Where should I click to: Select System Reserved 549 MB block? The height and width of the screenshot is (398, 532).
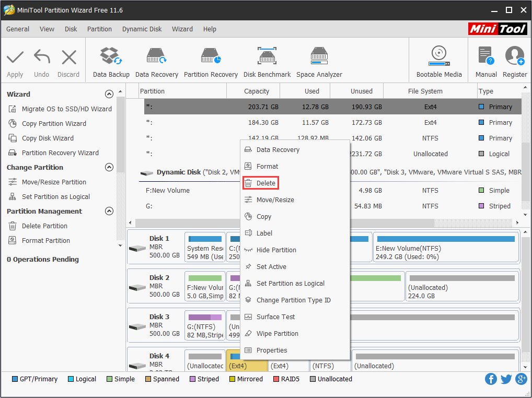click(x=205, y=247)
